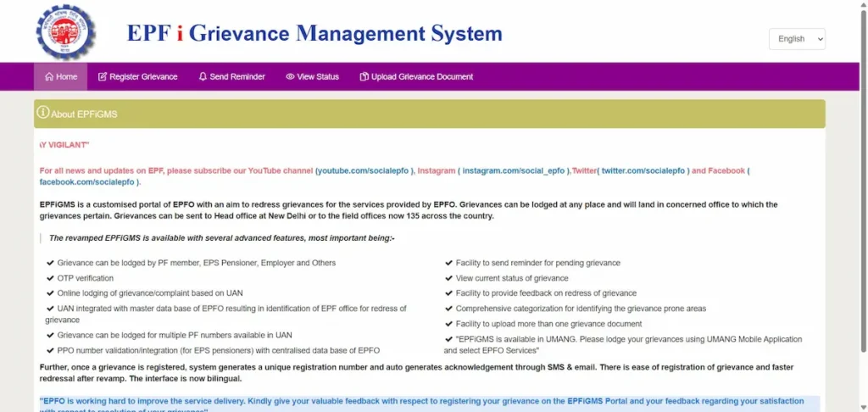Click the checkmark beside Comprehensive categorization

449,309
